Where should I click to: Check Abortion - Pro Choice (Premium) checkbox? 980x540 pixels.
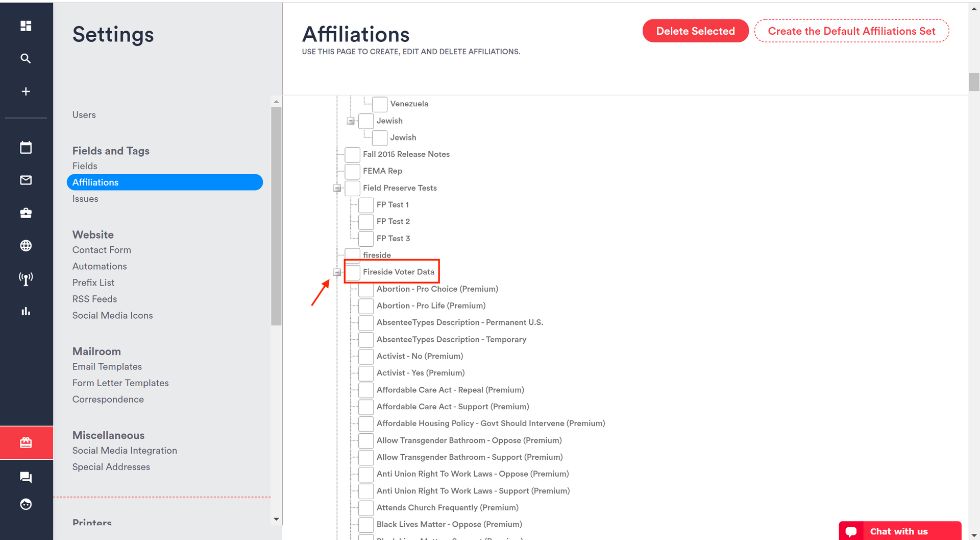pyautogui.click(x=366, y=289)
